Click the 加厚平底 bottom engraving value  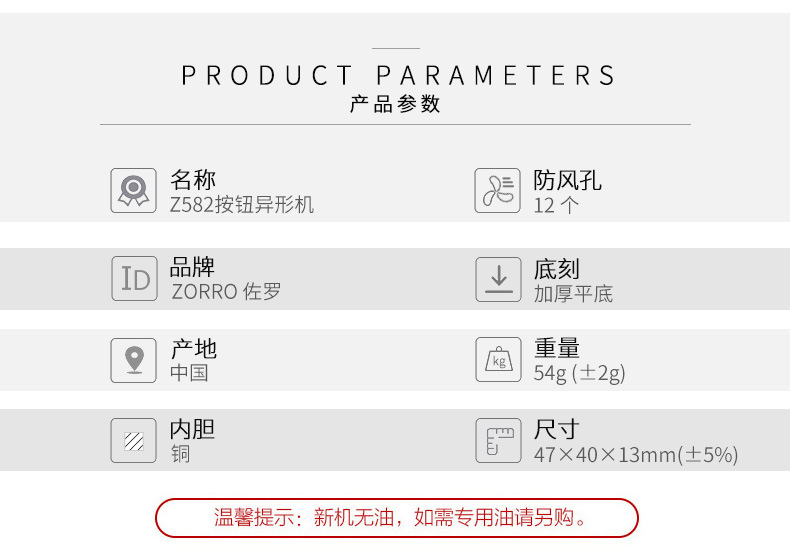coord(573,293)
